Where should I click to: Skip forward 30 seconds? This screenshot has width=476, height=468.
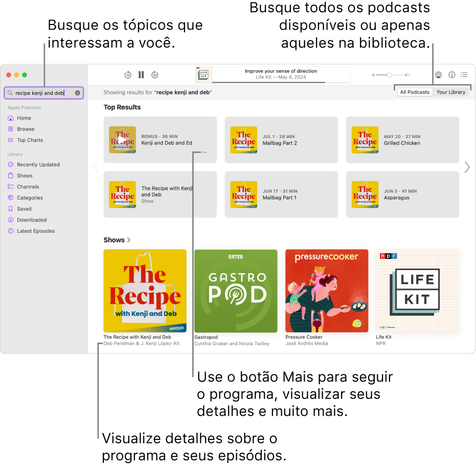pyautogui.click(x=155, y=75)
